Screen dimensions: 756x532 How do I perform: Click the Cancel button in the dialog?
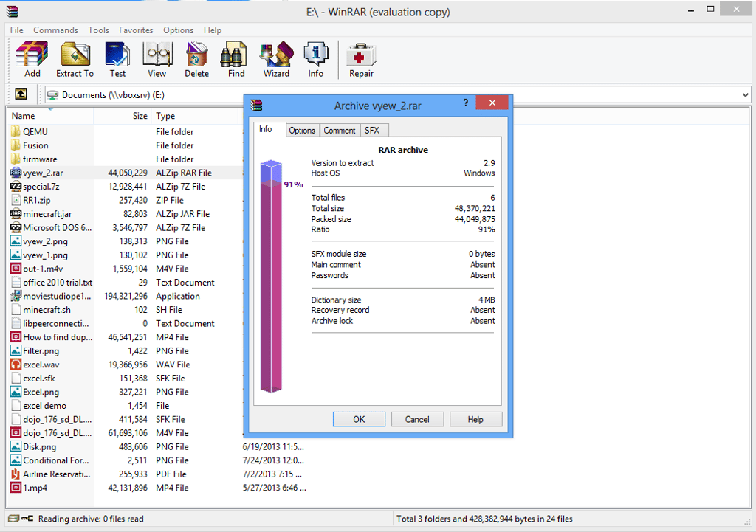pos(417,419)
